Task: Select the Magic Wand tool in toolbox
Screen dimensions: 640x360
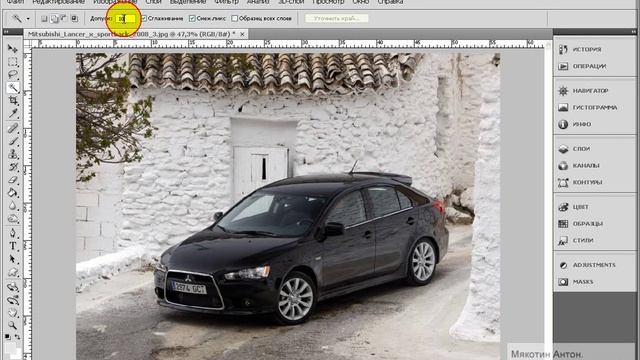Action: 13,87
